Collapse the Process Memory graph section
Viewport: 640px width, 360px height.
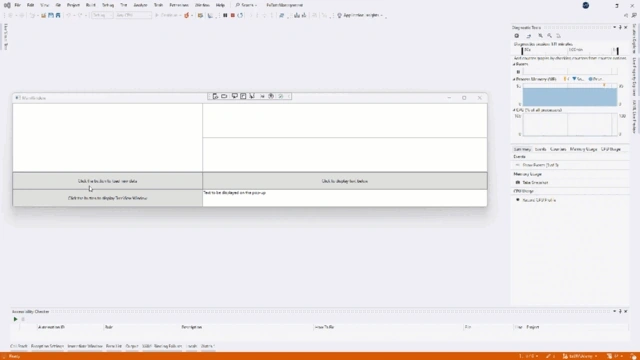point(514,79)
